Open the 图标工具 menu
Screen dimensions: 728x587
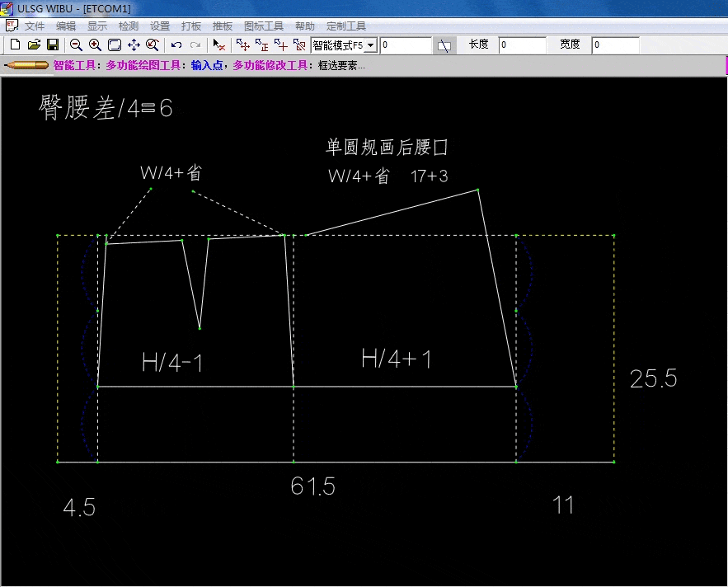[x=263, y=26]
